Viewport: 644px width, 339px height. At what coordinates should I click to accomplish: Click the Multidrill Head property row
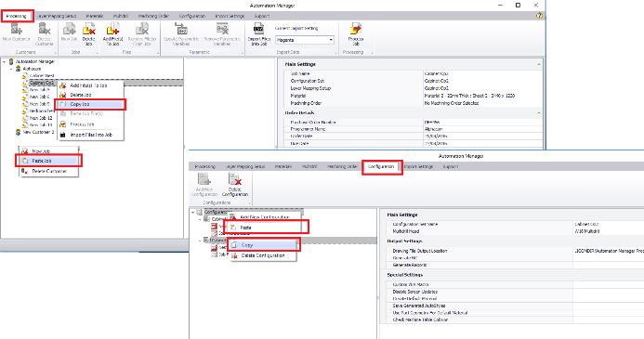pos(515,231)
